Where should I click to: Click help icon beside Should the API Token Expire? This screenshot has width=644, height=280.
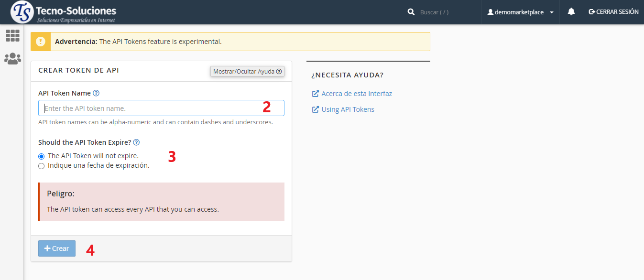pos(136,142)
